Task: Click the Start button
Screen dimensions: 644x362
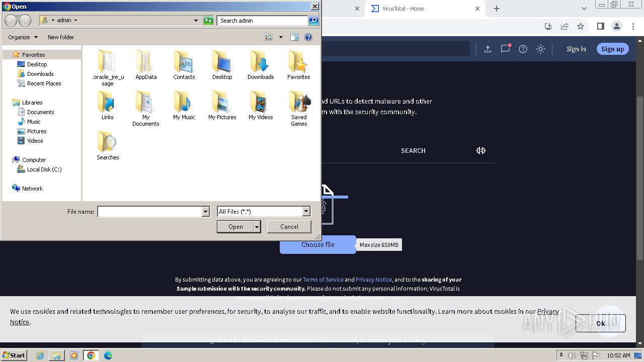Action: click(14, 355)
